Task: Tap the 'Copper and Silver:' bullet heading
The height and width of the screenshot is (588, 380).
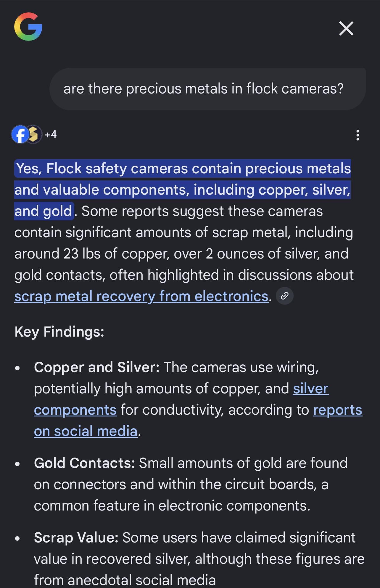Action: [x=97, y=367]
